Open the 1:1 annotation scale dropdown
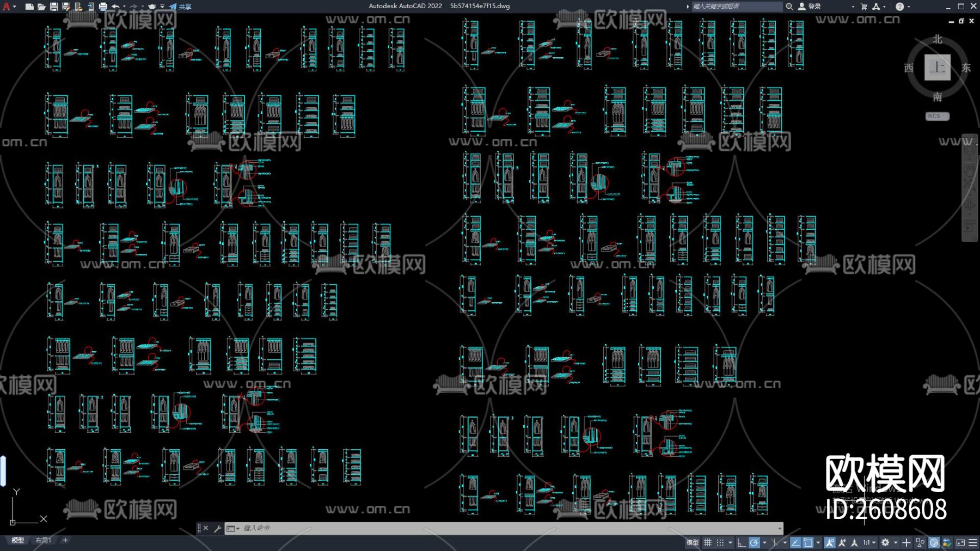This screenshot has width=980, height=551. tap(869, 542)
